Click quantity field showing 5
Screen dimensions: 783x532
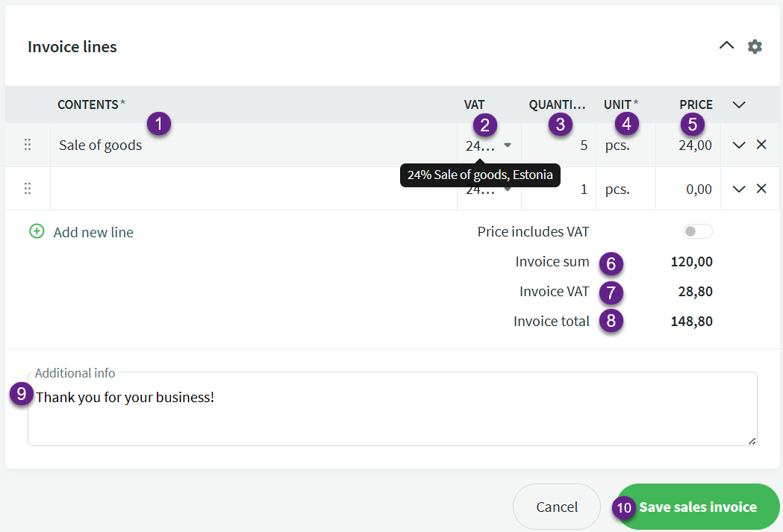tap(558, 145)
